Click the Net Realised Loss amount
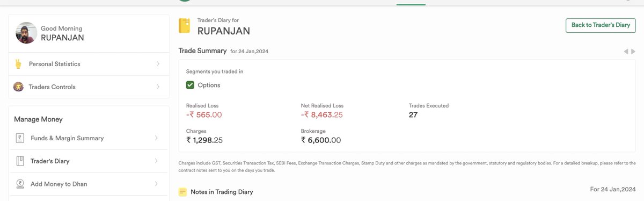The width and height of the screenshot is (644, 201). point(322,115)
